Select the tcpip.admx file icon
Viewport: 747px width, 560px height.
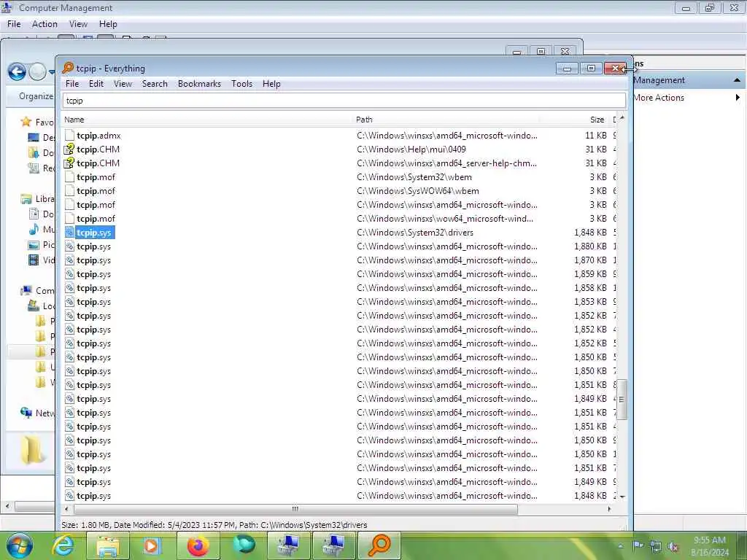[x=69, y=136]
